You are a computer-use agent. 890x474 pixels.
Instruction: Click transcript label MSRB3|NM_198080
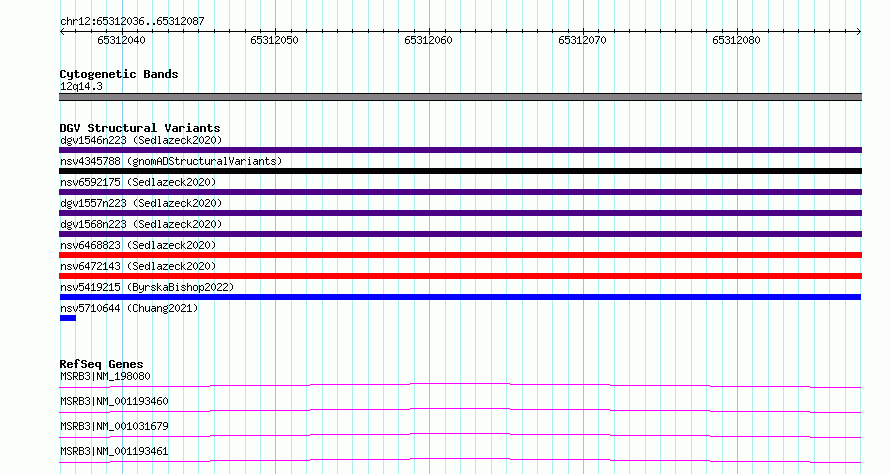pyautogui.click(x=105, y=376)
